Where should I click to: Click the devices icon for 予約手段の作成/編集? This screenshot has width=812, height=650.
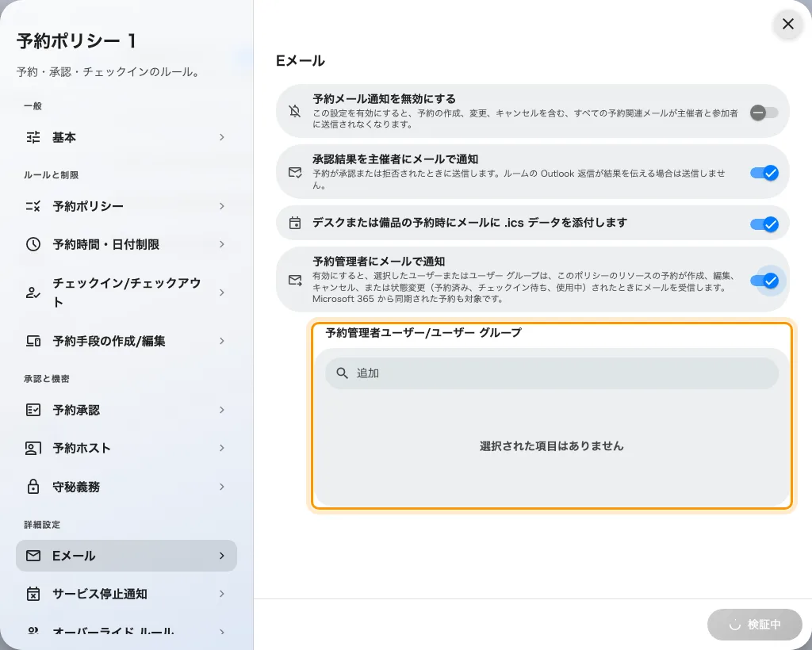click(x=33, y=341)
